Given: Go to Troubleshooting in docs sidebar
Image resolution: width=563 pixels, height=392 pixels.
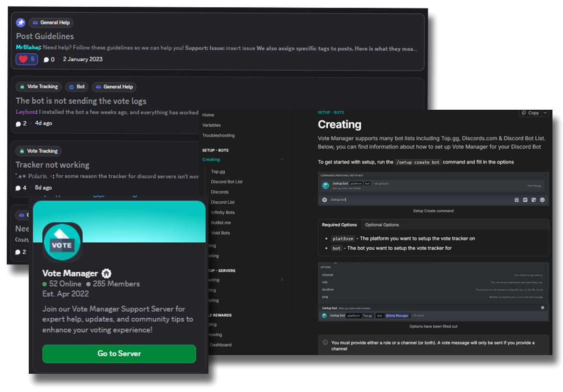Looking at the screenshot, I should pyautogui.click(x=218, y=136).
